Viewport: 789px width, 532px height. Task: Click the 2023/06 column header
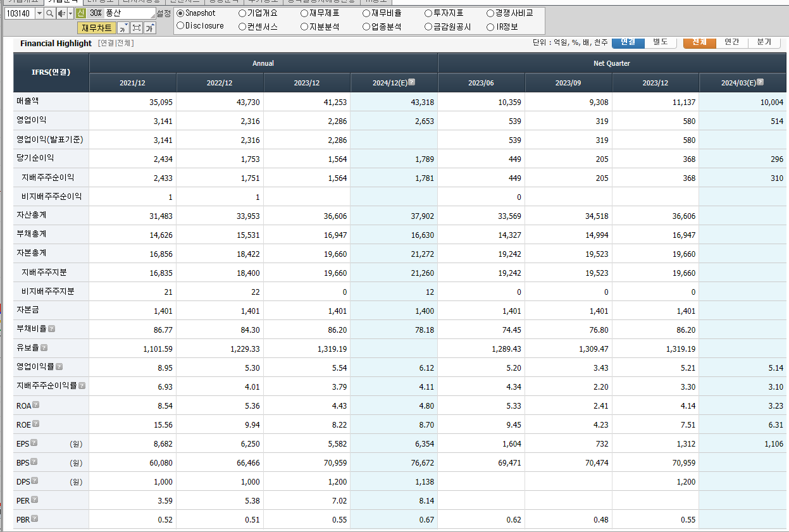tap(481, 83)
